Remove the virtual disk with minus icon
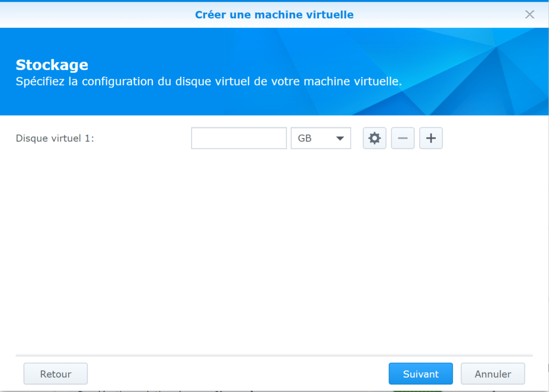 pos(403,138)
